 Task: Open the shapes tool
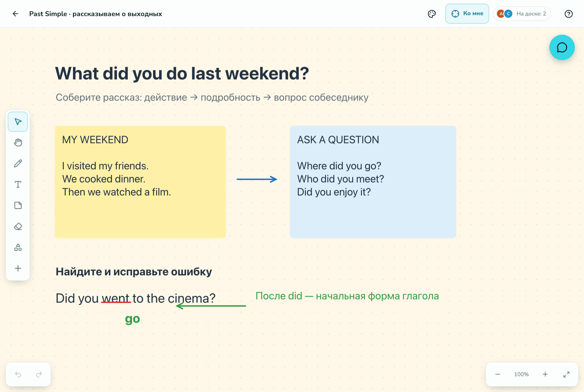(x=18, y=247)
